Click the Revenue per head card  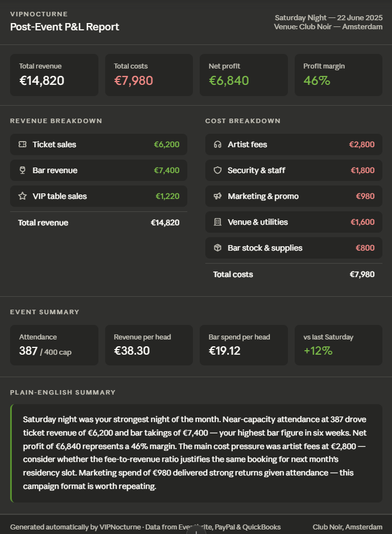(149, 345)
